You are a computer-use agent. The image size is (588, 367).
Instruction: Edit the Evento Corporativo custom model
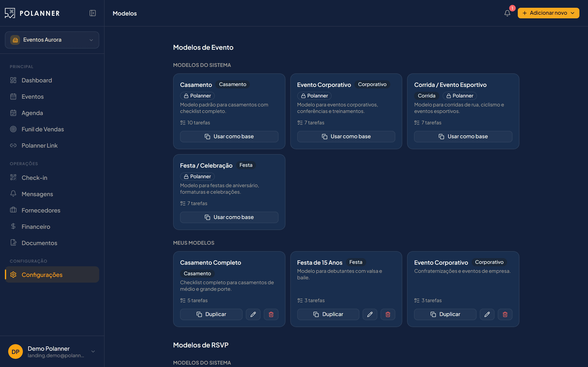click(487, 314)
